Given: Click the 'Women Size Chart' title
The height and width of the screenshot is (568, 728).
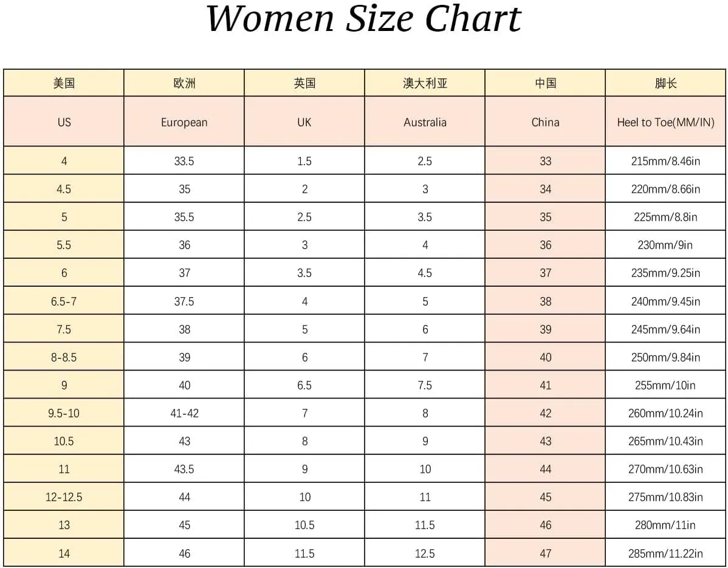Looking at the screenshot, I should coord(363,19).
